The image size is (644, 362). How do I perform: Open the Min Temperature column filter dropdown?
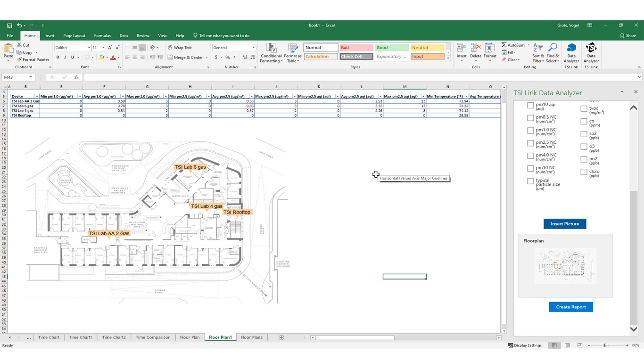[466, 97]
